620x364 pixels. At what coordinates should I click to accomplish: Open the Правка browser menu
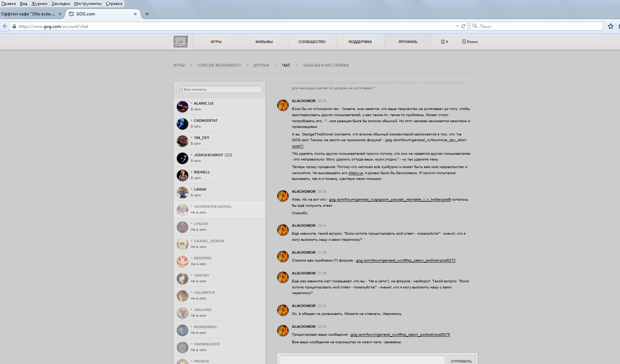pyautogui.click(x=8, y=4)
